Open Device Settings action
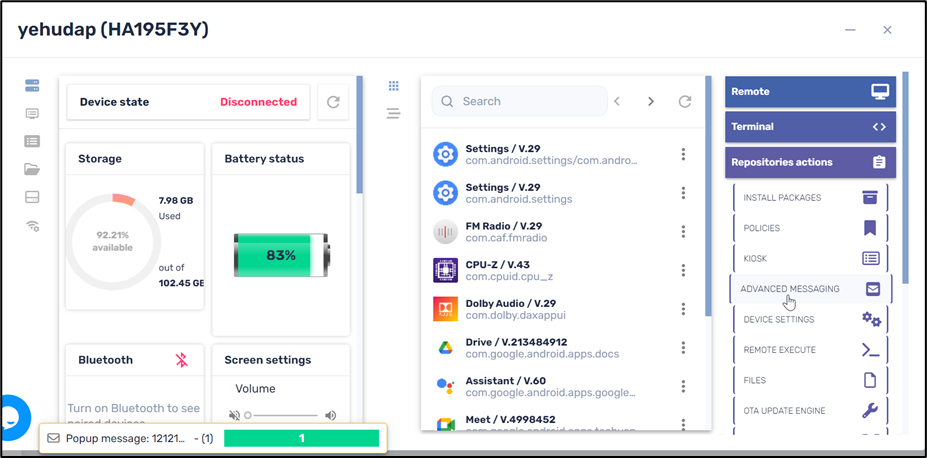Screen dimensions: 927x458 click(x=811, y=319)
